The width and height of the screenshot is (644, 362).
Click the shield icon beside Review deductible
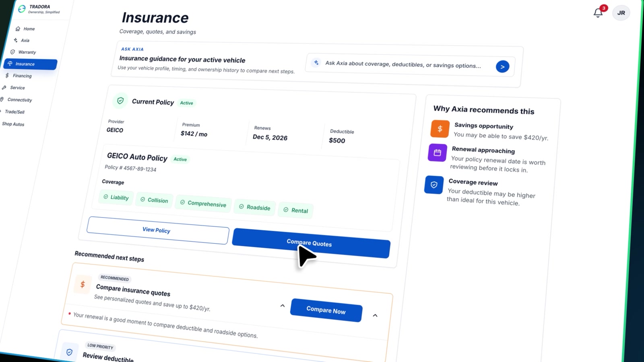tap(69, 352)
